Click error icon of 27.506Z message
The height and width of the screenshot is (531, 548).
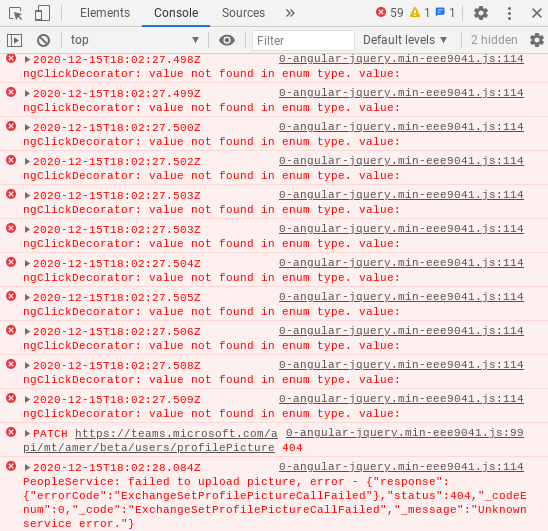point(11,330)
